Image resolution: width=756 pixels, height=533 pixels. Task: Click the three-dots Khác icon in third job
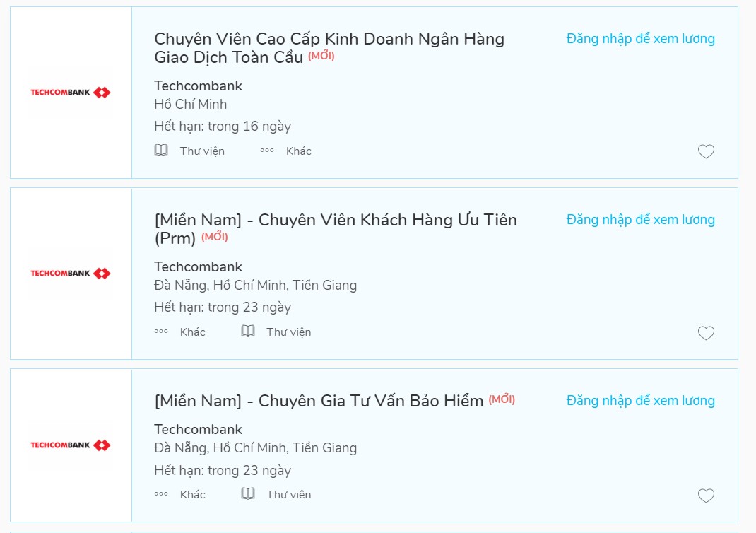[161, 494]
